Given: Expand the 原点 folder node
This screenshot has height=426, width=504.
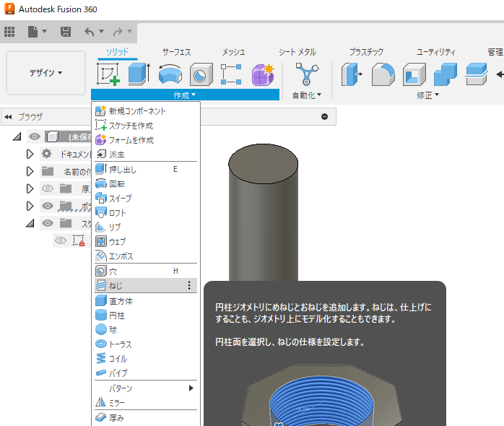Looking at the screenshot, I should 30,188.
